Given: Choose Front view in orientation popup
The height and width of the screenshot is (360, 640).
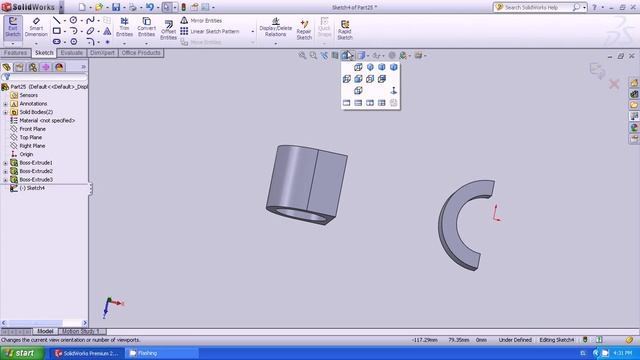Looking at the screenshot, I should click(358, 79).
